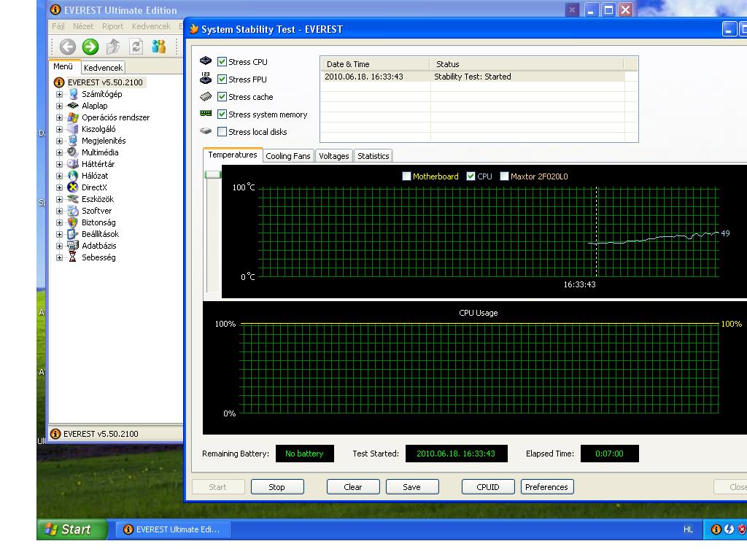Click the Status column header
Screen dimensions: 747x560
point(527,64)
